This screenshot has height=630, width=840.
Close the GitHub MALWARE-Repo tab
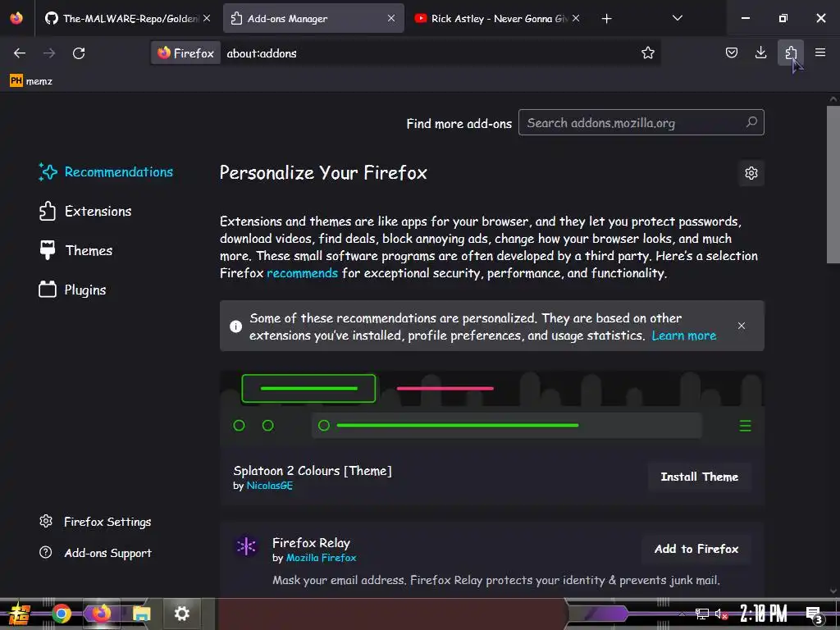coord(207,18)
